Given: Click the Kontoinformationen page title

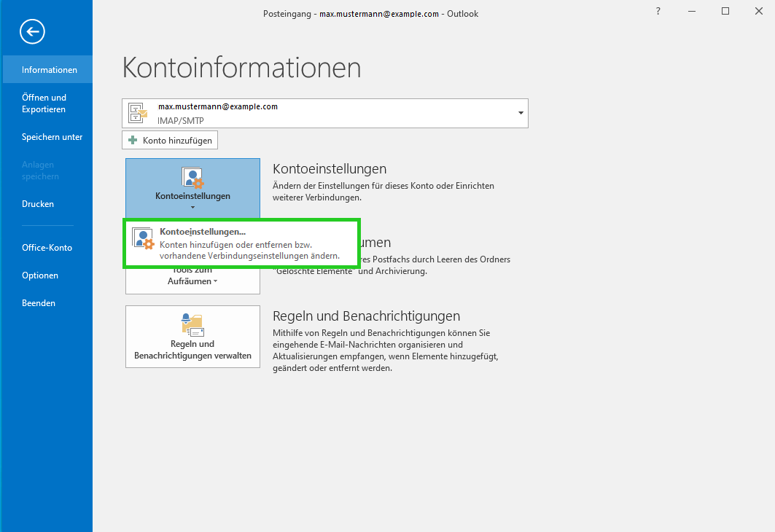Looking at the screenshot, I should pos(242,67).
